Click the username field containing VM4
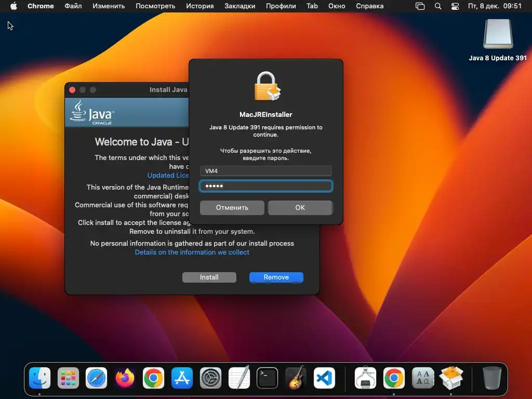 265,170
